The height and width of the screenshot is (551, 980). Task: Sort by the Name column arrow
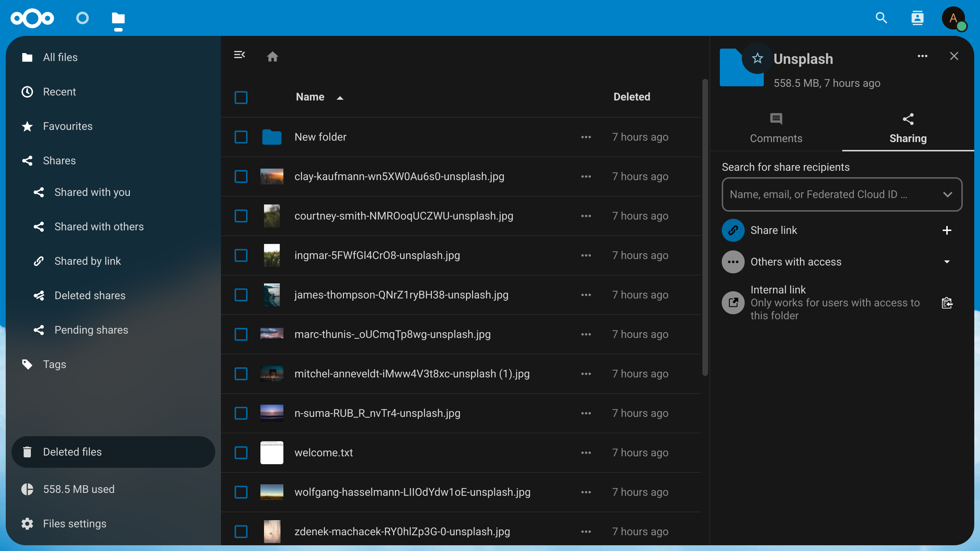[x=340, y=98]
